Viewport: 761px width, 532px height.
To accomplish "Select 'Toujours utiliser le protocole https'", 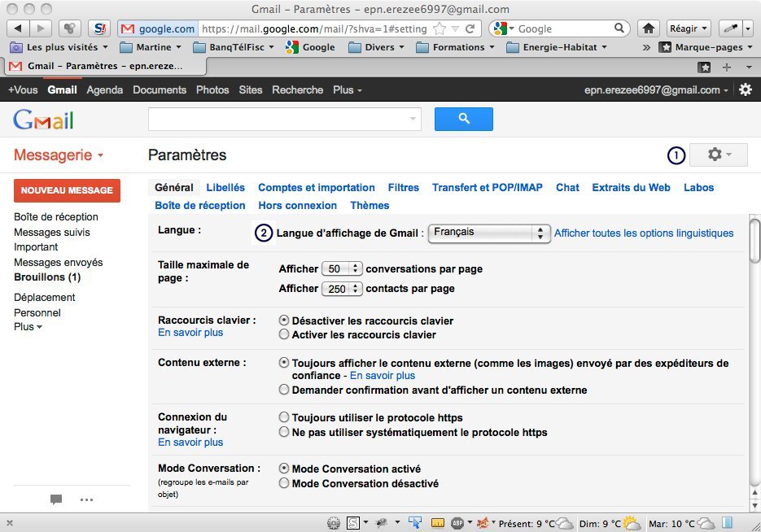I will (284, 417).
